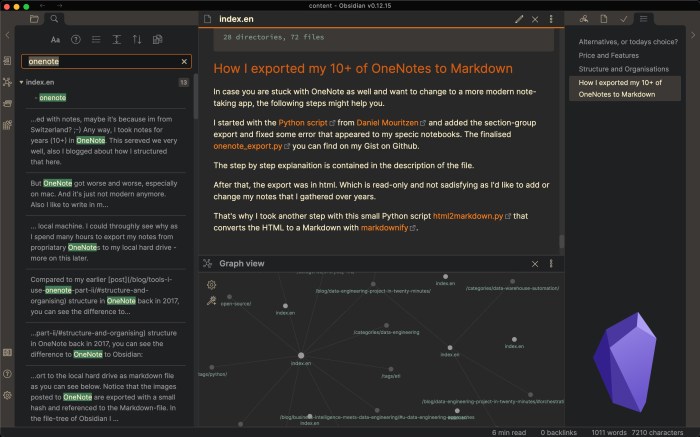Select 'Price and Features' outline heading
This screenshot has width=700, height=437.
pos(607,55)
